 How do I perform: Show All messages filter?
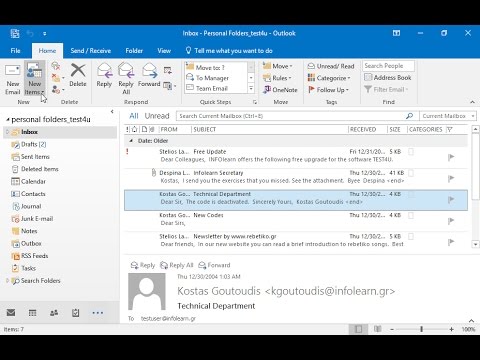coord(134,116)
